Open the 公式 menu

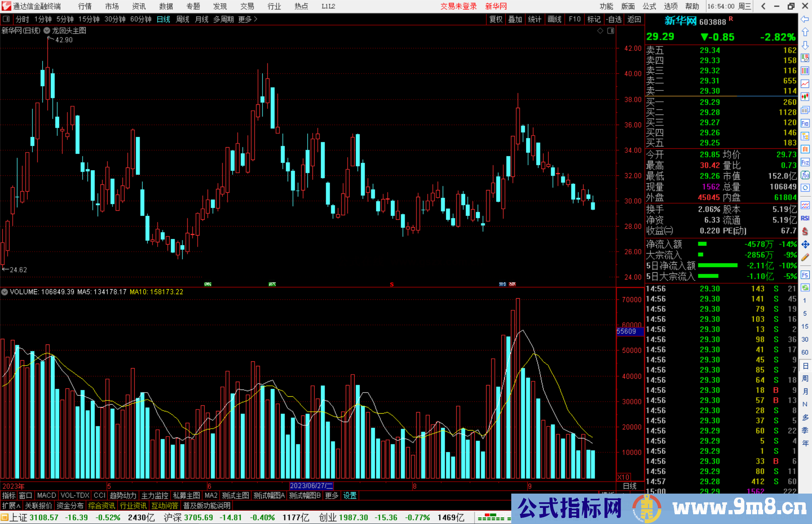[x=649, y=6]
